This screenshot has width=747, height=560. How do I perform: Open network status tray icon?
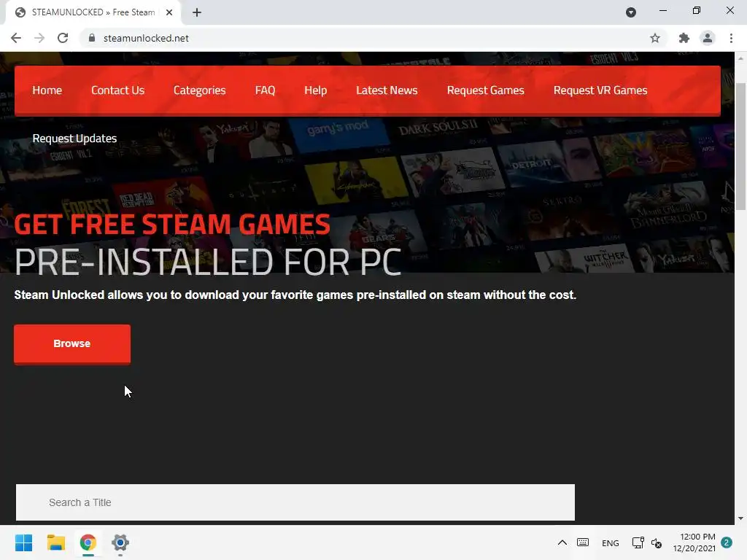point(638,542)
